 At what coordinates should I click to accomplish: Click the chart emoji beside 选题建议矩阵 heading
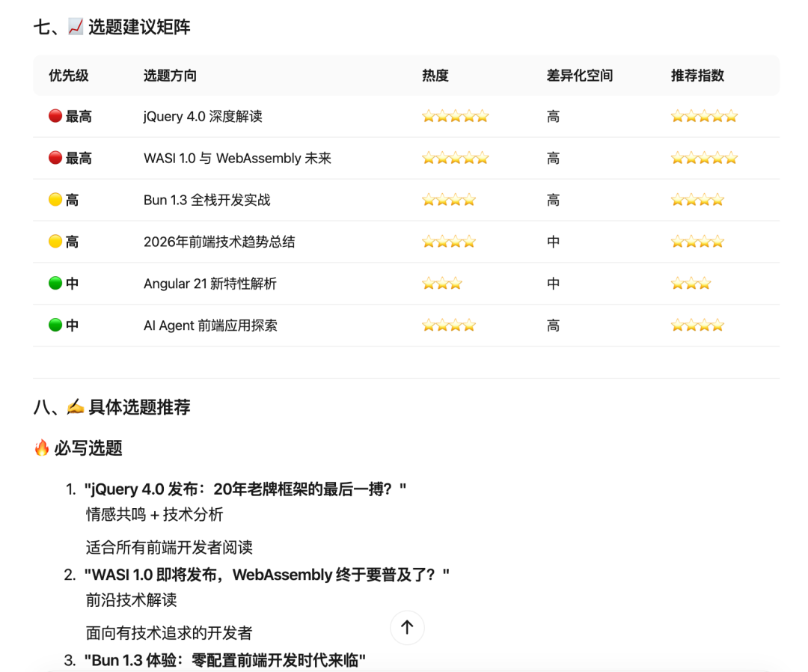tap(73, 26)
